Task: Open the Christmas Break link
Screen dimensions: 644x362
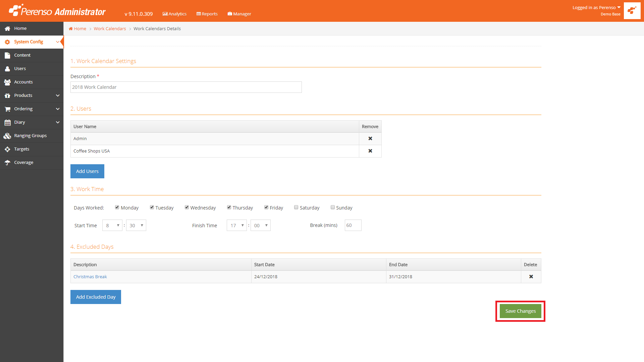Action: click(90, 277)
